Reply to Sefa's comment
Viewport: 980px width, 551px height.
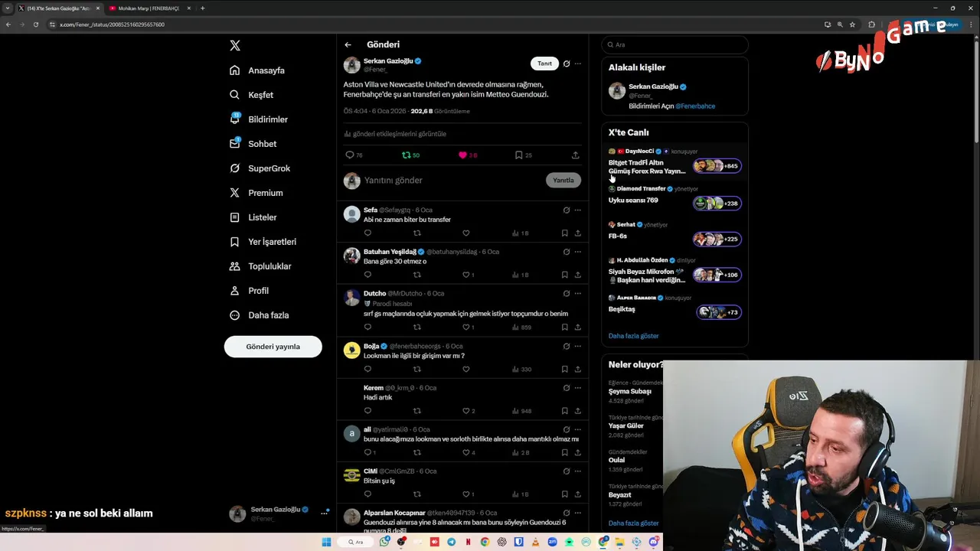click(367, 233)
